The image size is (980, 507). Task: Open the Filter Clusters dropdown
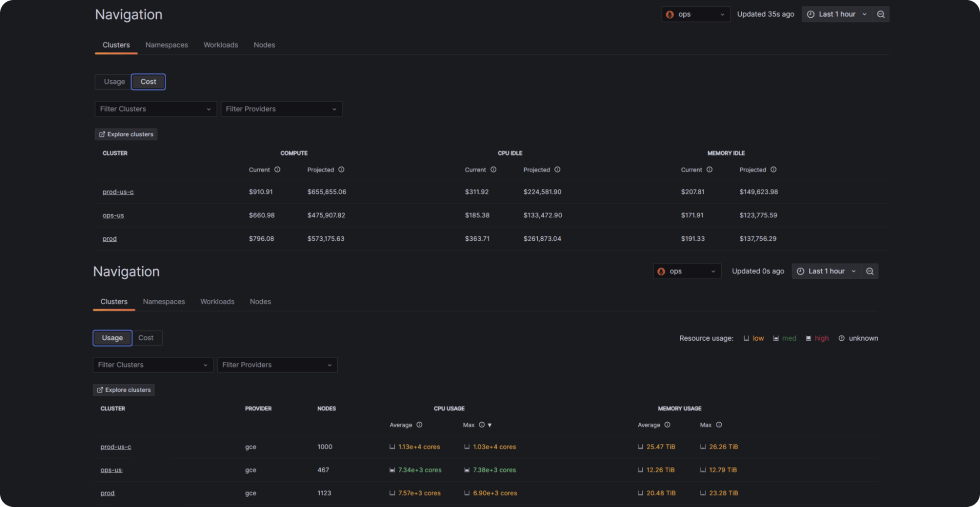click(155, 109)
